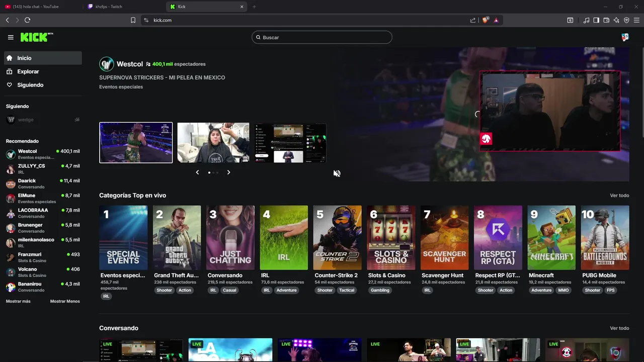The image size is (644, 362).
Task: Collapse recommended list with Mostrar Menos
Action: [x=65, y=301]
